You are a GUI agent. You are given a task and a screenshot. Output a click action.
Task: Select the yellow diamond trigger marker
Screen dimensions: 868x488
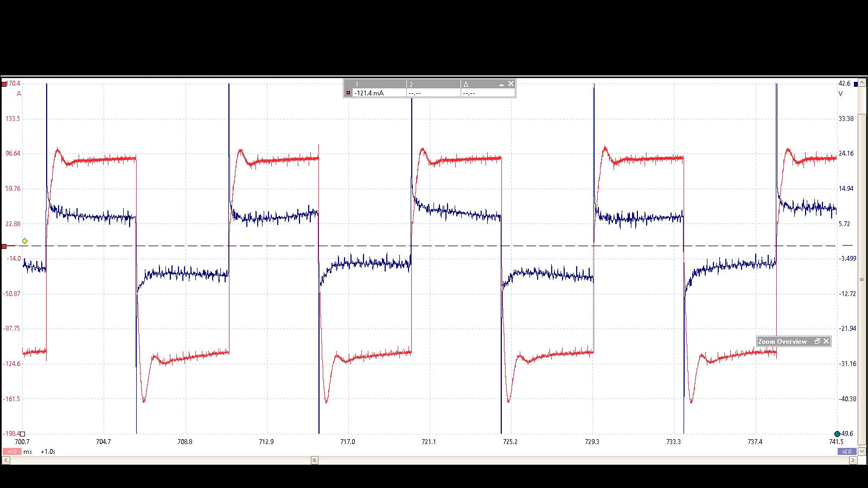click(24, 241)
